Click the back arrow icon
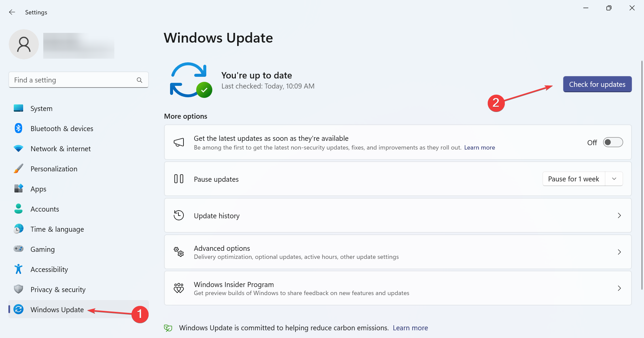This screenshot has height=338, width=644. tap(12, 12)
